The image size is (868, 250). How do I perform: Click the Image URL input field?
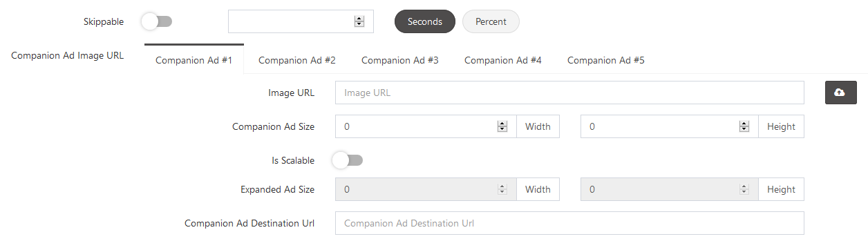(x=569, y=93)
